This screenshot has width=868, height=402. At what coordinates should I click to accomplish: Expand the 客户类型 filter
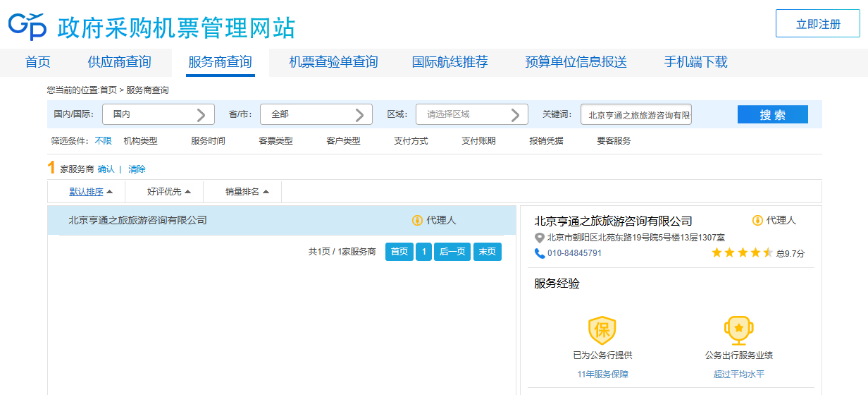click(343, 141)
